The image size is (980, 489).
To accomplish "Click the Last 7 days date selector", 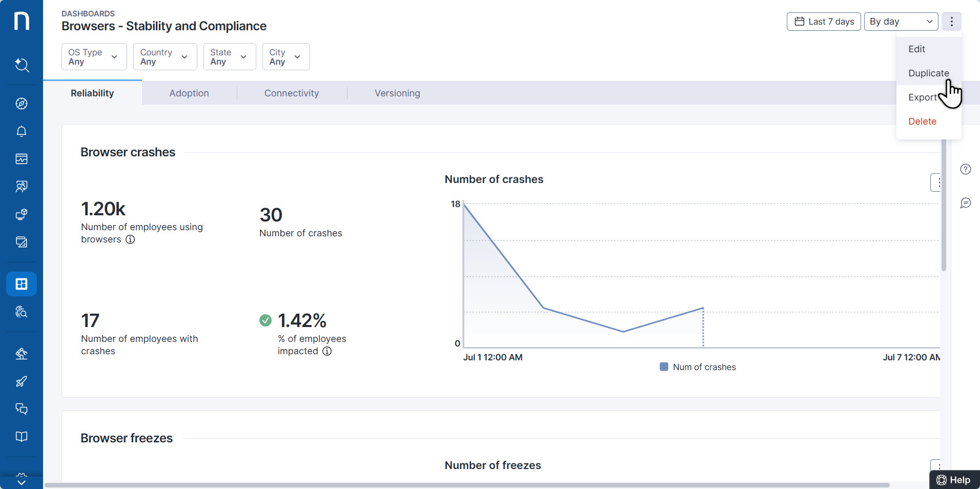I will (823, 22).
